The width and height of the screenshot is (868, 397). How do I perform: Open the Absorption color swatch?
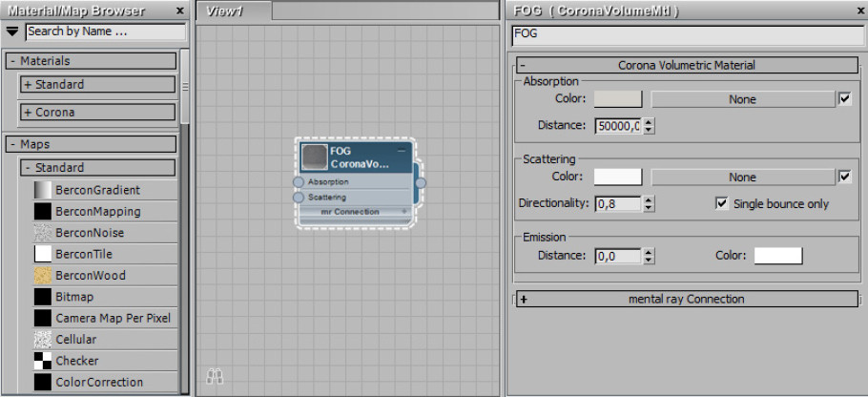pos(618,99)
